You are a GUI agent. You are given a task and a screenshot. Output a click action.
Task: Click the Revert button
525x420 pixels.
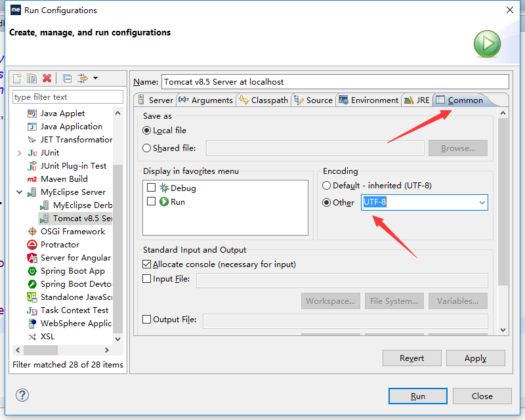click(412, 358)
